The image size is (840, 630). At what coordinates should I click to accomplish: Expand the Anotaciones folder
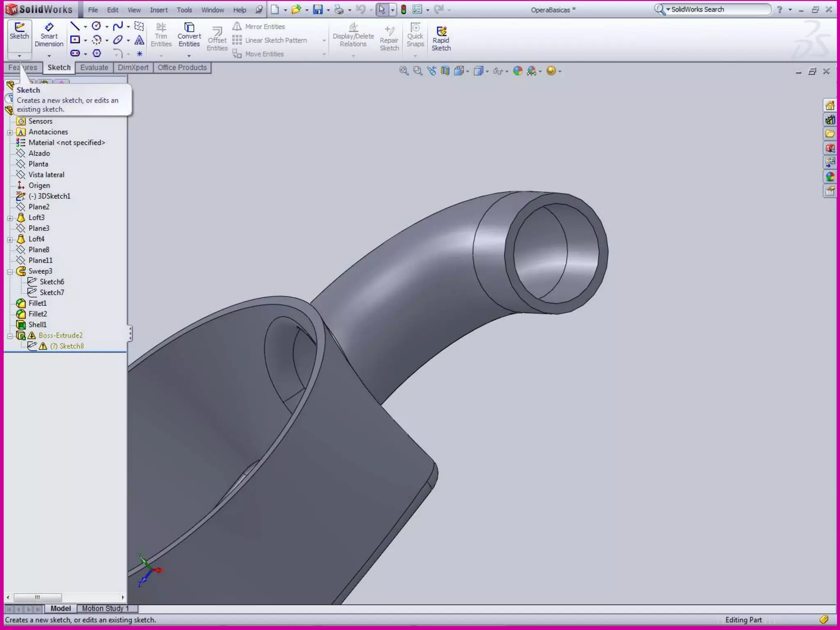coord(10,132)
